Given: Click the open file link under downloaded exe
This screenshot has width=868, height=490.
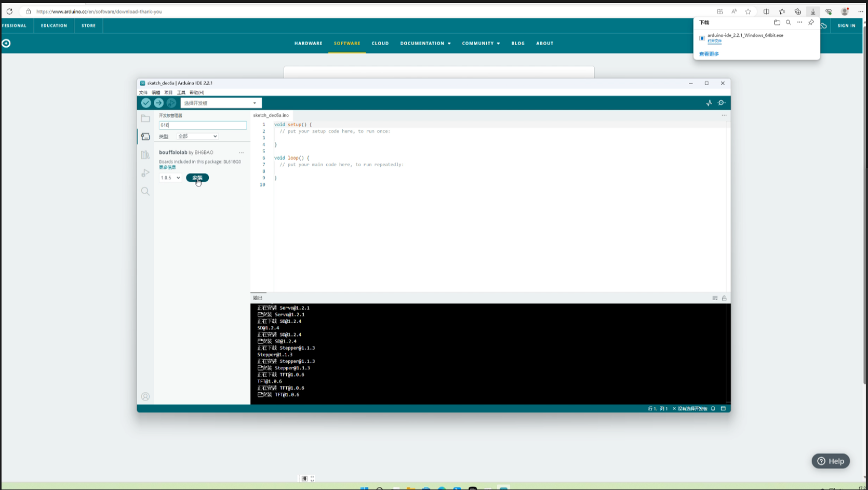Looking at the screenshot, I should tap(715, 41).
